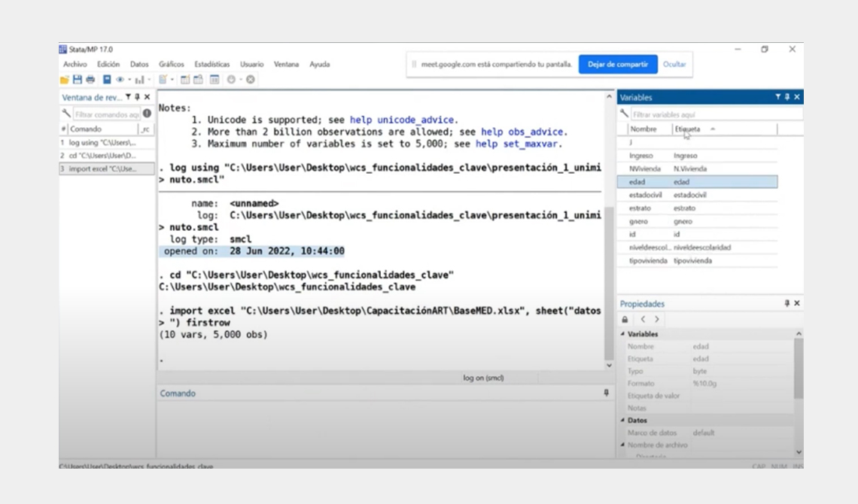This screenshot has width=858, height=504.
Task: Select 'import excel' command in review list
Action: click(107, 169)
